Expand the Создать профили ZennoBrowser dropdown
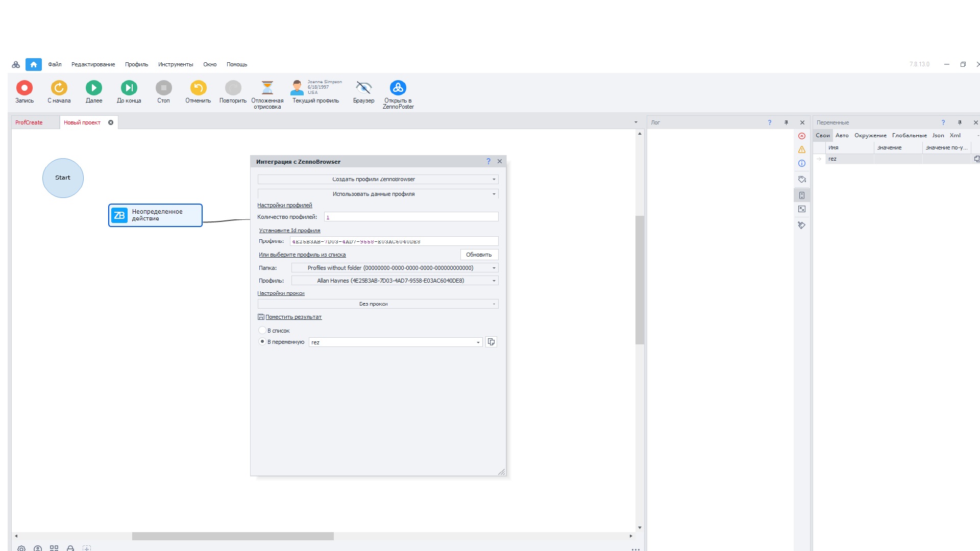980x551 pixels. click(x=378, y=180)
